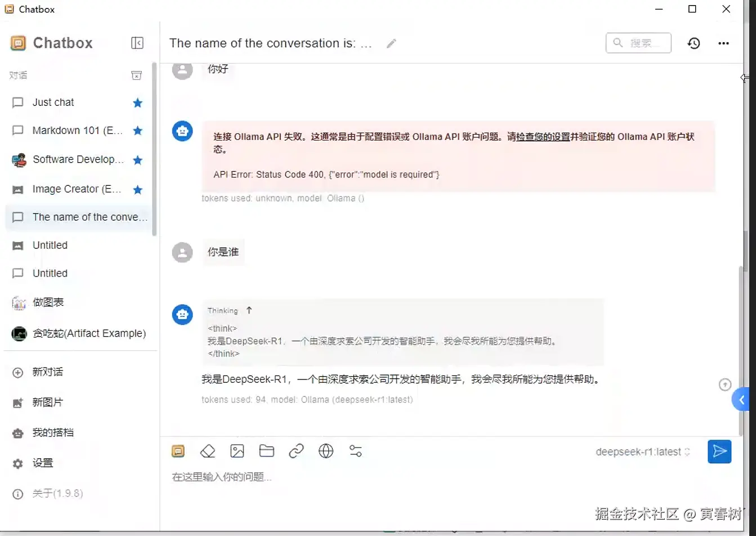Click the eraser icon to clear messages
The image size is (756, 536).
pos(208,451)
